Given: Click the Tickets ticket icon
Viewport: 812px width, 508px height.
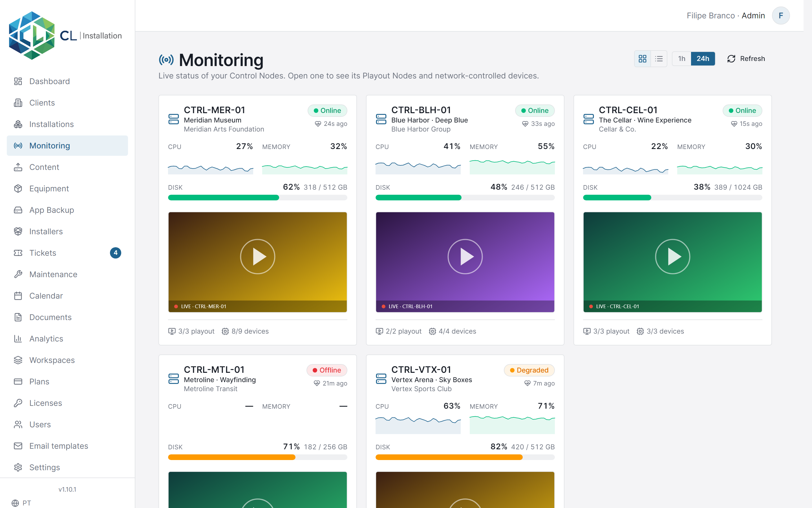Looking at the screenshot, I should (x=18, y=253).
